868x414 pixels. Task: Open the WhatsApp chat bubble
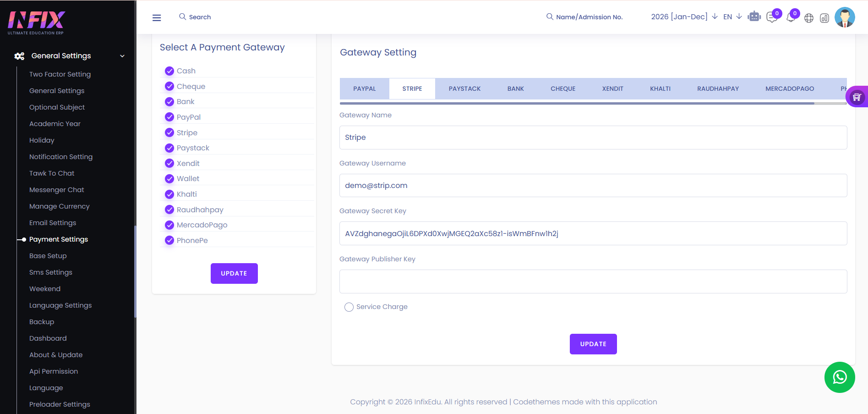(840, 377)
